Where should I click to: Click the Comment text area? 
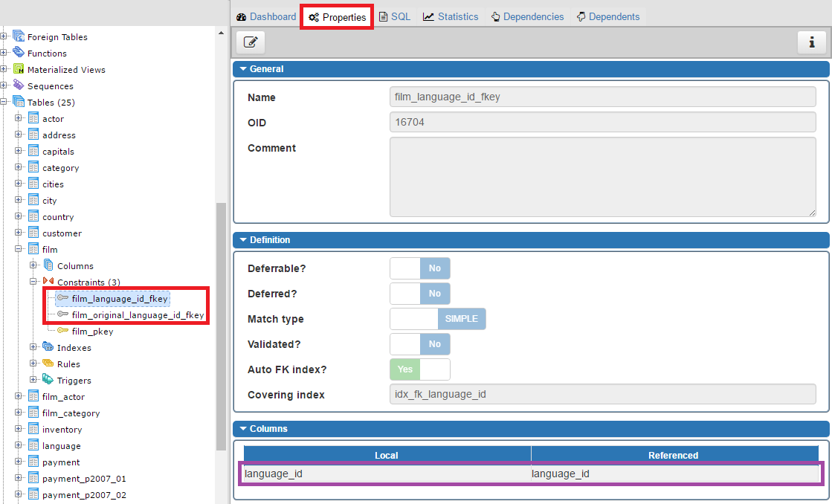[602, 177]
